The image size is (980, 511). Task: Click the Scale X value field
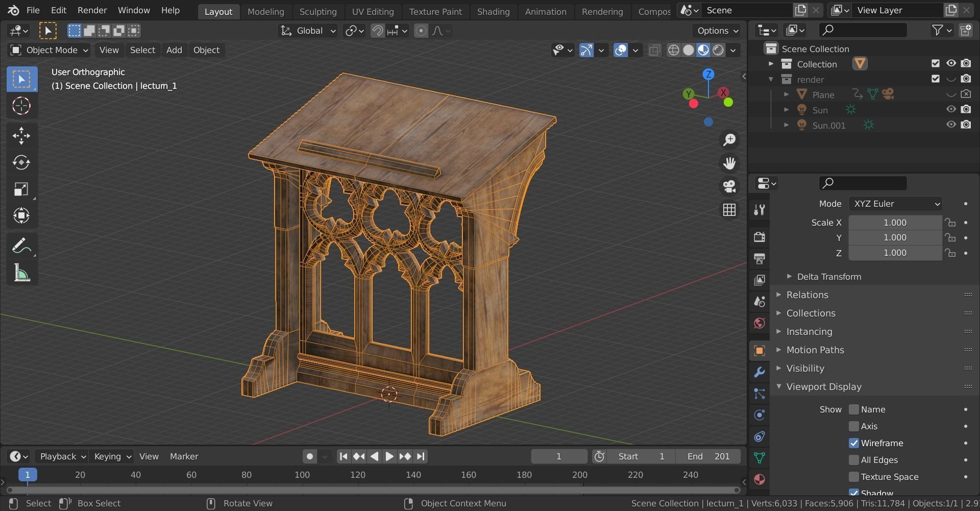tap(895, 223)
